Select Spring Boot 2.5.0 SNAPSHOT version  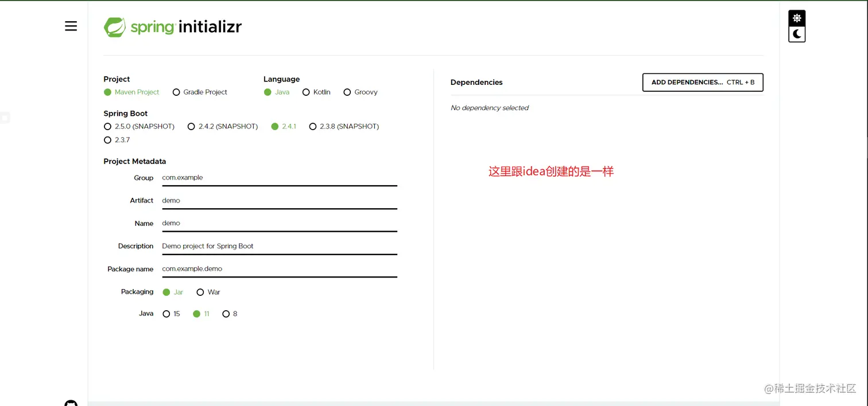107,126
